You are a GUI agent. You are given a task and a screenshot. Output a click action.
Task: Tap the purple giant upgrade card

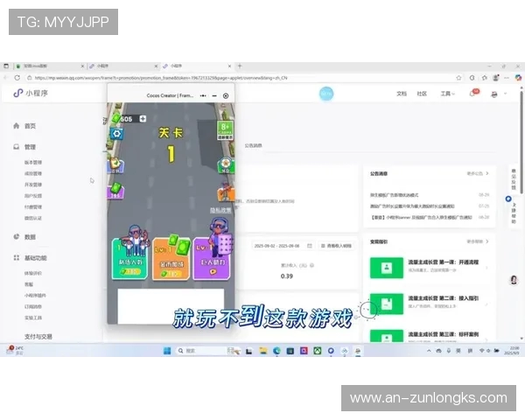coord(212,259)
